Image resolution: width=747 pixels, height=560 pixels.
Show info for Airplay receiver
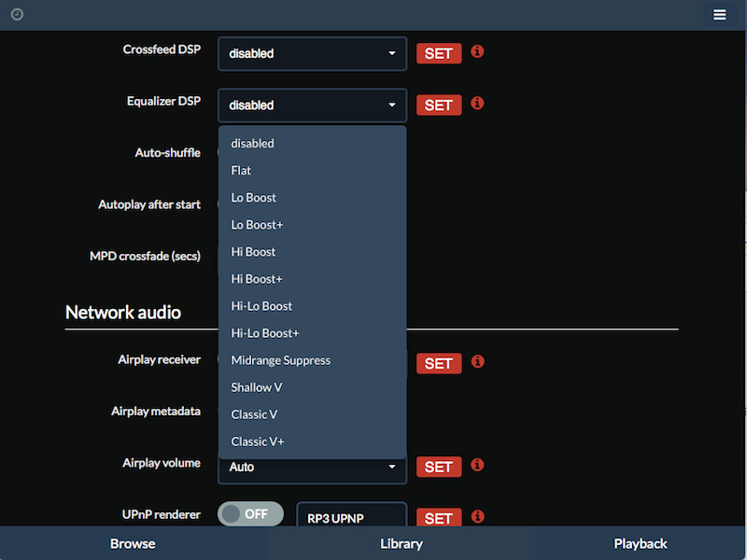pos(477,361)
